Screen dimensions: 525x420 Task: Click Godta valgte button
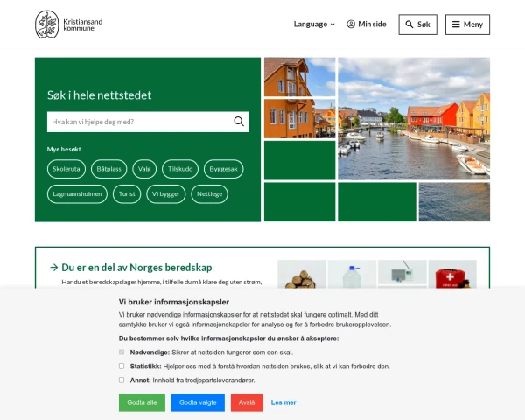198,402
